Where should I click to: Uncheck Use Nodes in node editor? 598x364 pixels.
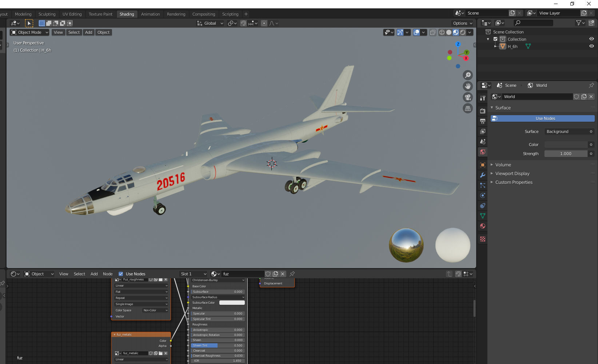pyautogui.click(x=121, y=274)
